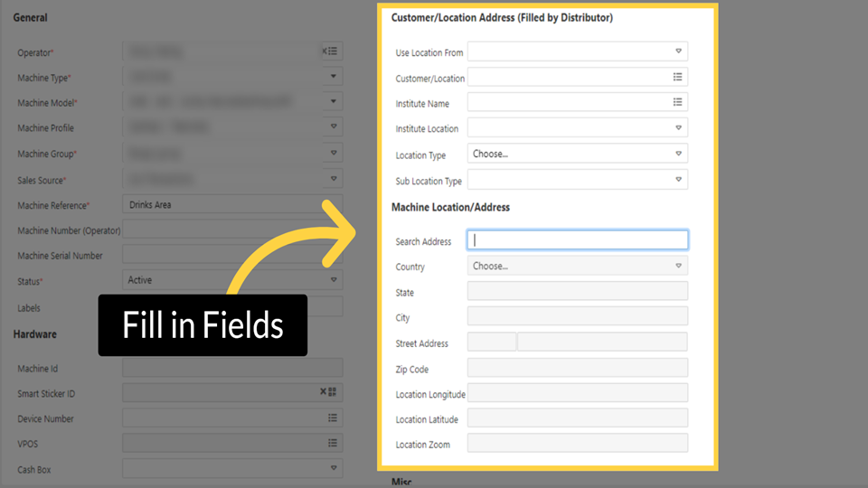The height and width of the screenshot is (488, 868).
Task: Open VPOS list picker icon
Action: 332,443
